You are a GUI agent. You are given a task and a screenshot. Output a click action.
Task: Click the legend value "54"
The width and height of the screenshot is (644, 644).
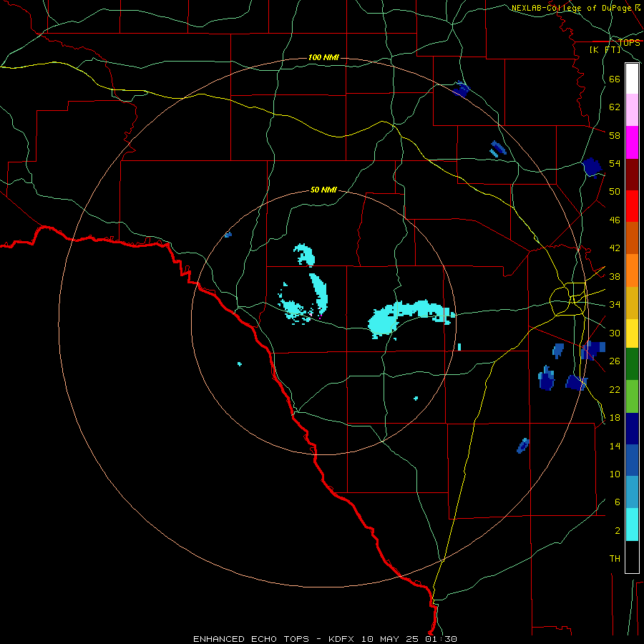[615, 163]
